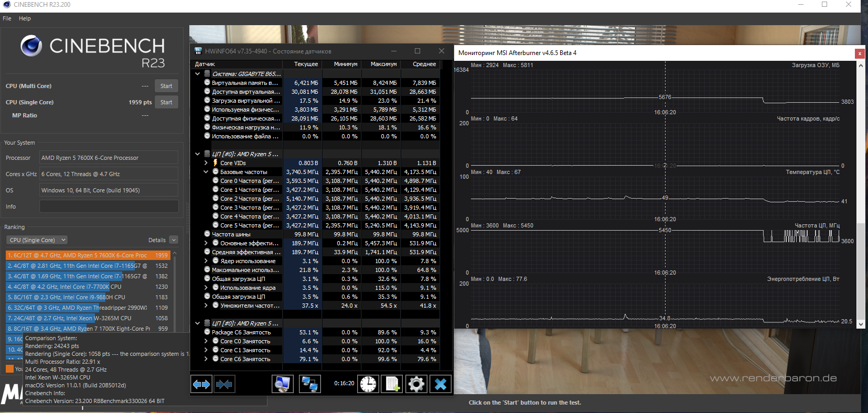Click the sensor icon for Виртуальная память row

[207, 83]
